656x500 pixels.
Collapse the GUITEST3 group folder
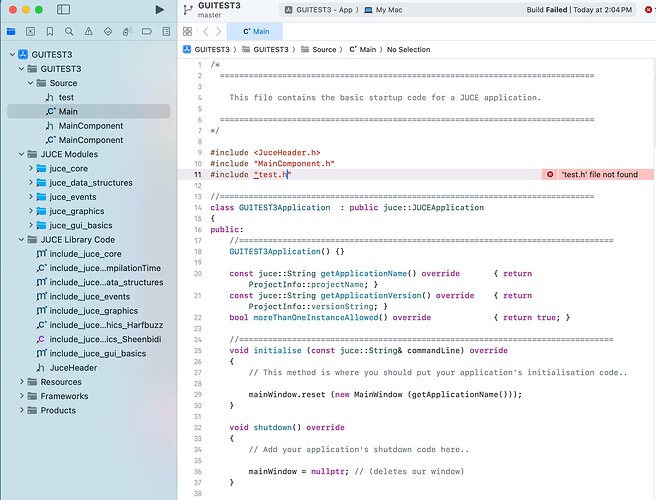pyautogui.click(x=21, y=69)
